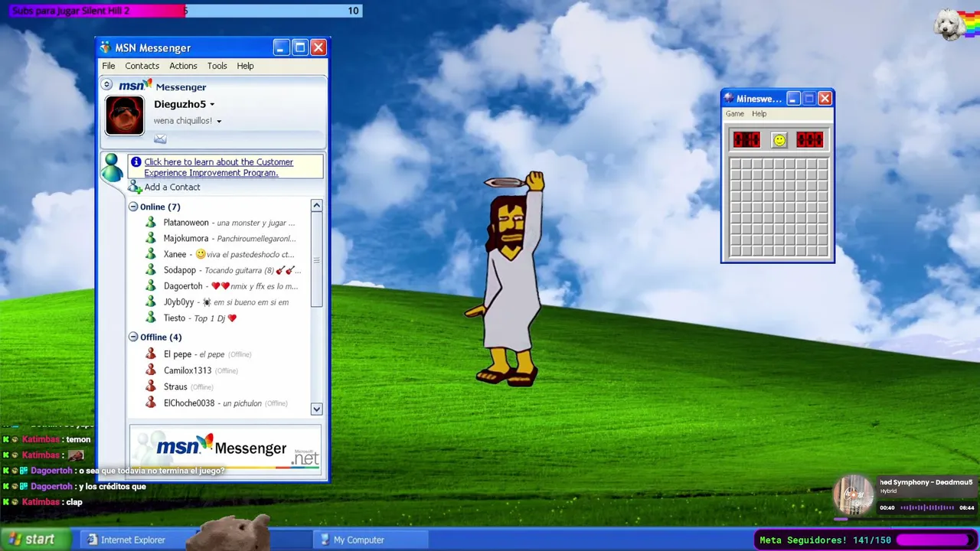Click the My Computer taskbar button

[x=371, y=540]
